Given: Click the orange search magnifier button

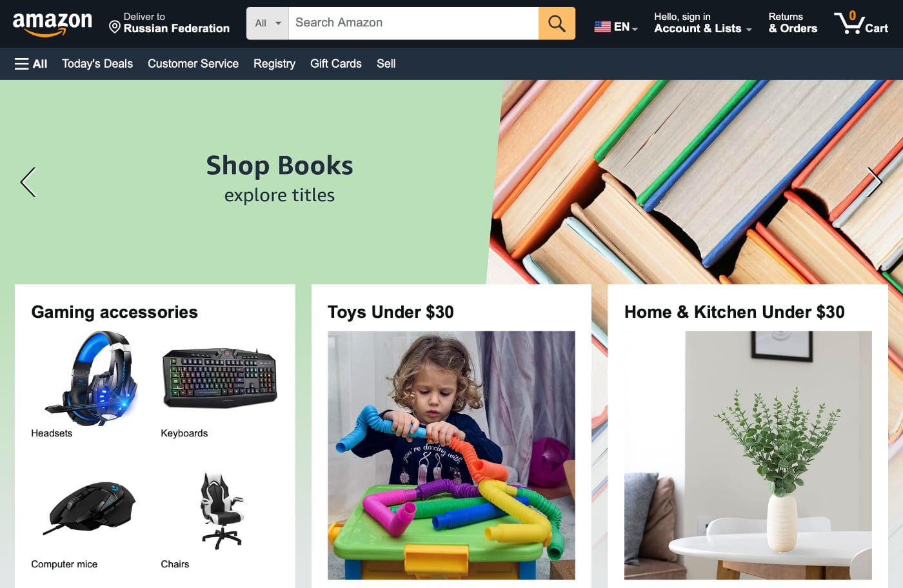Looking at the screenshot, I should coord(557,23).
